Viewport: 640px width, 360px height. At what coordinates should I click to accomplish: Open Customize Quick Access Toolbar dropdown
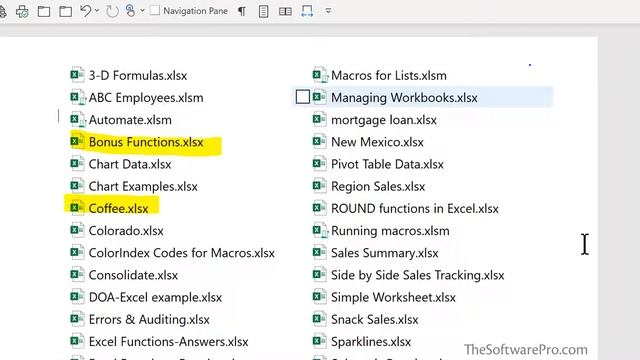coord(328,11)
